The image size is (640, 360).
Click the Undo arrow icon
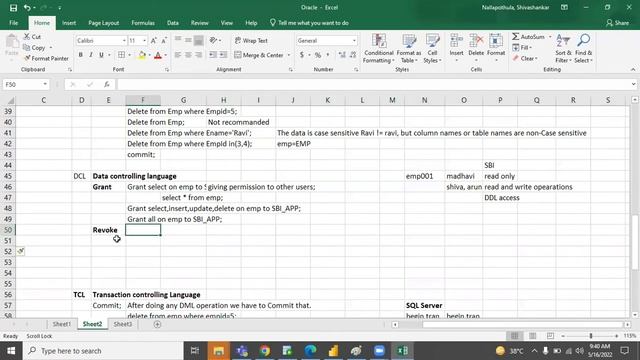tap(27, 8)
